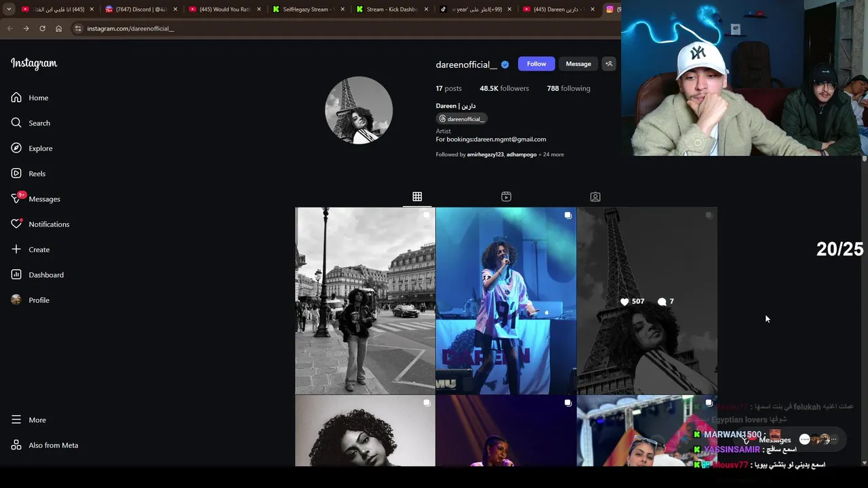Expand the More menu

pyautogui.click(x=29, y=420)
